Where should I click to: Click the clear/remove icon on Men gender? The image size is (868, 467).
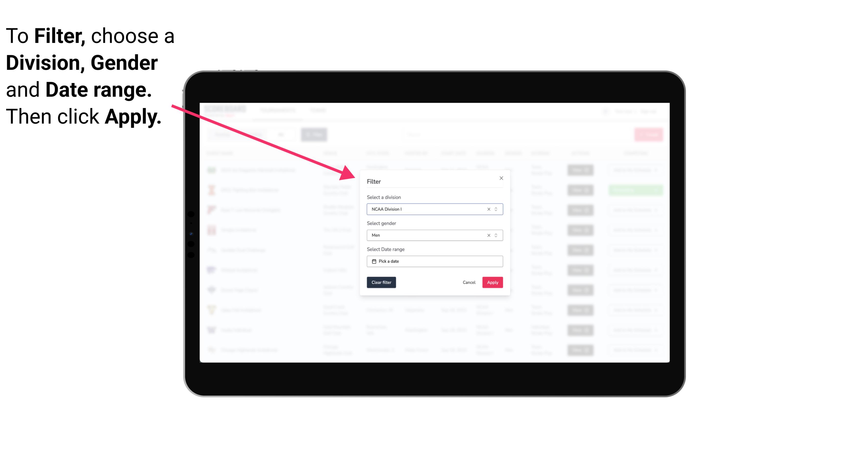coord(488,235)
